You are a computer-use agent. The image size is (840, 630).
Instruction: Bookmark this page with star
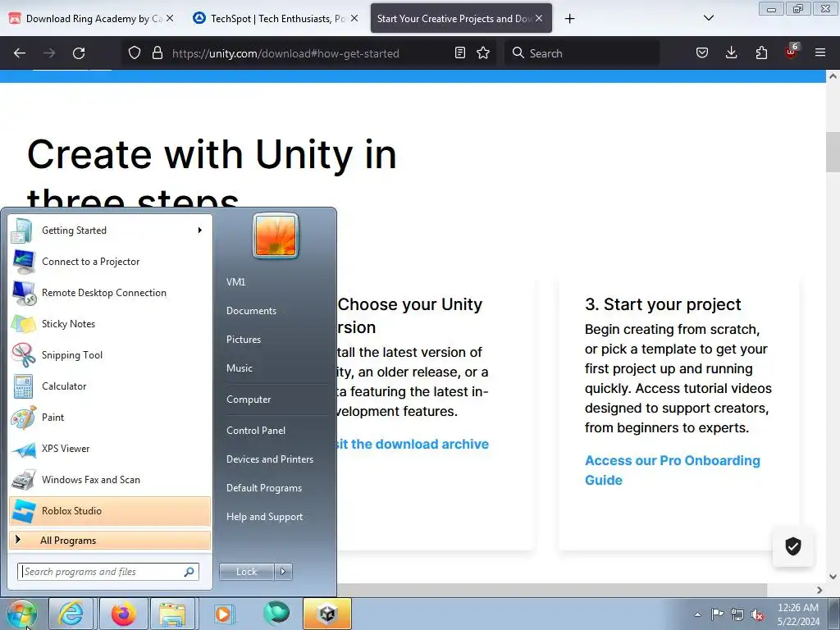[482, 52]
